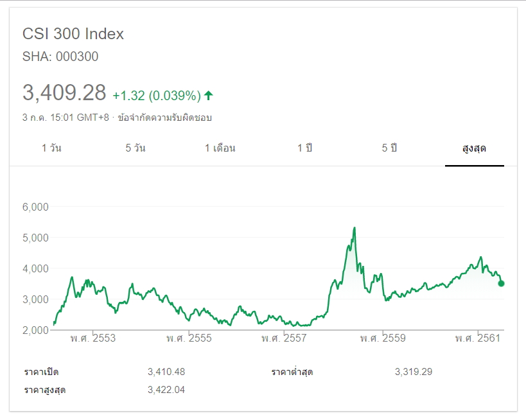This screenshot has height=420, width=526.
Task: Show the 1 ปี chart range
Action: [304, 148]
